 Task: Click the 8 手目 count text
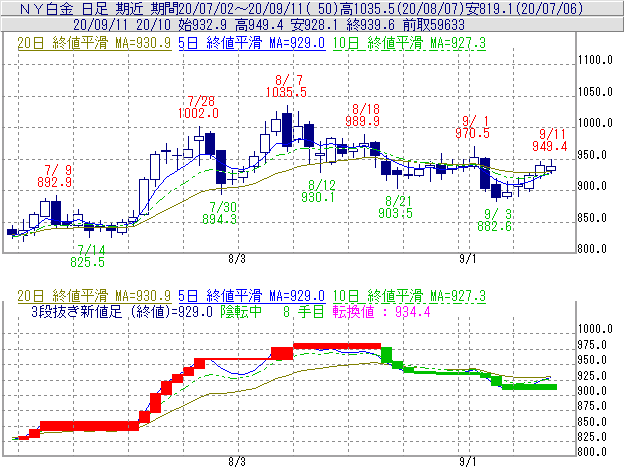tap(303, 311)
